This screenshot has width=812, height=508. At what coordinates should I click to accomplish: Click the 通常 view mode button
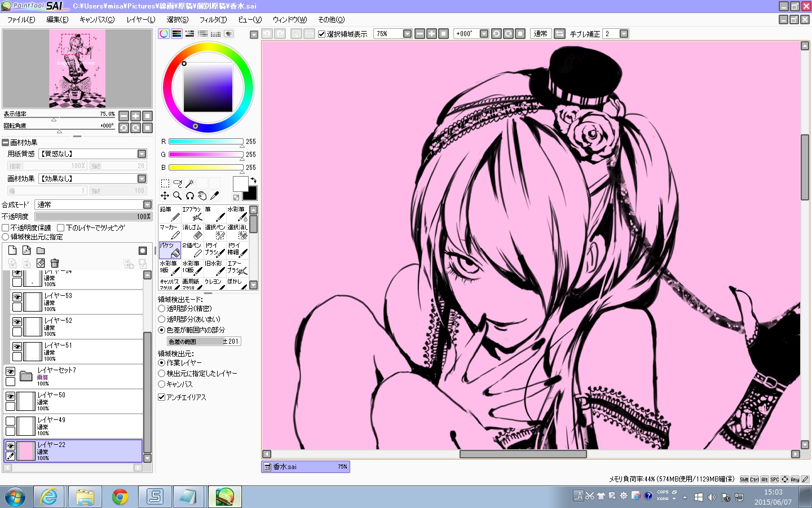pyautogui.click(x=540, y=34)
